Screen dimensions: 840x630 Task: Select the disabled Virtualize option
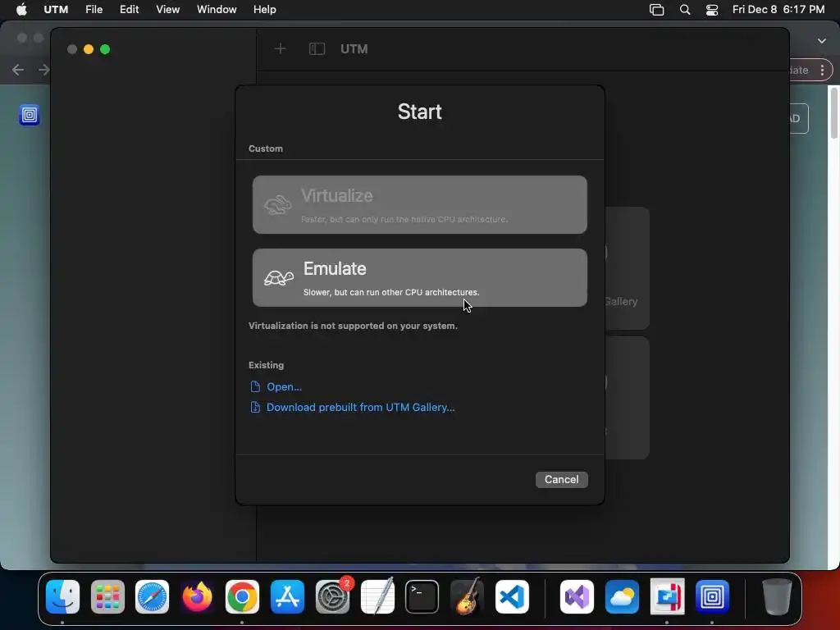(x=419, y=204)
